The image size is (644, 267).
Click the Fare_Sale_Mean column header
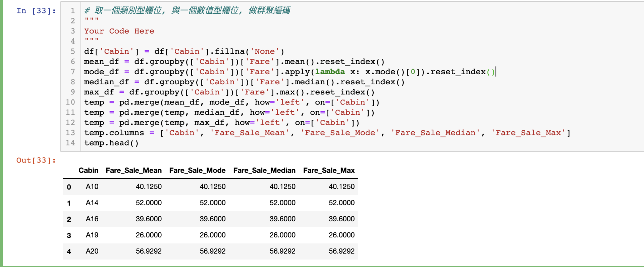tap(133, 171)
